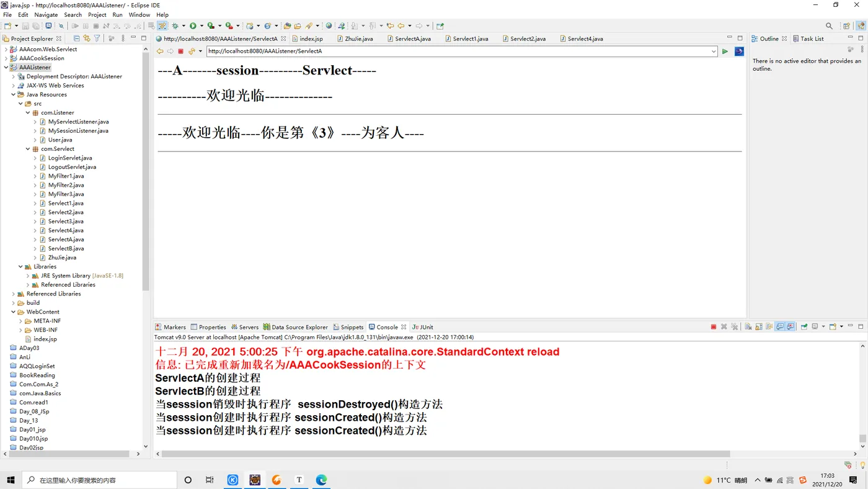Remove launch (gray X) in Console toolbar
Image resolution: width=868 pixels, height=489 pixels.
(x=724, y=326)
